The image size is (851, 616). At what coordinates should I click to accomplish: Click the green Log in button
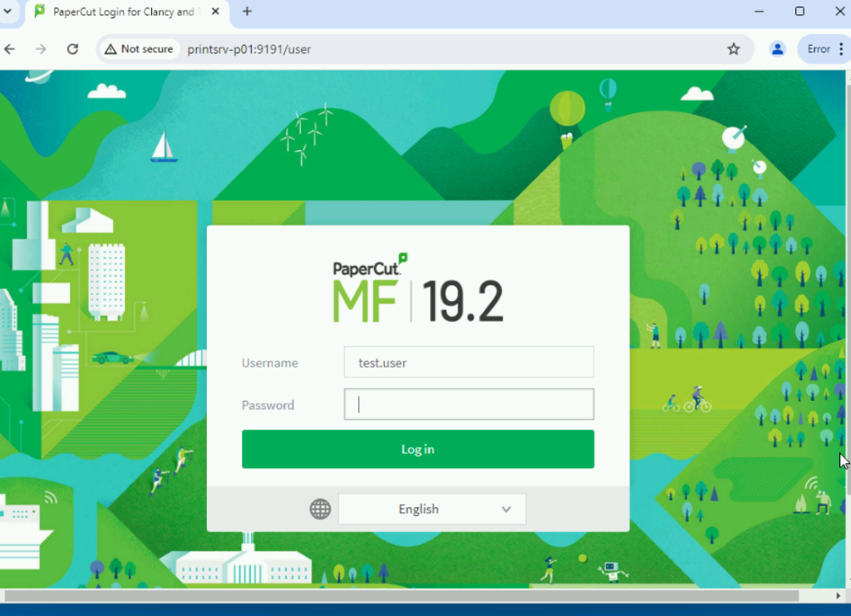(x=418, y=450)
